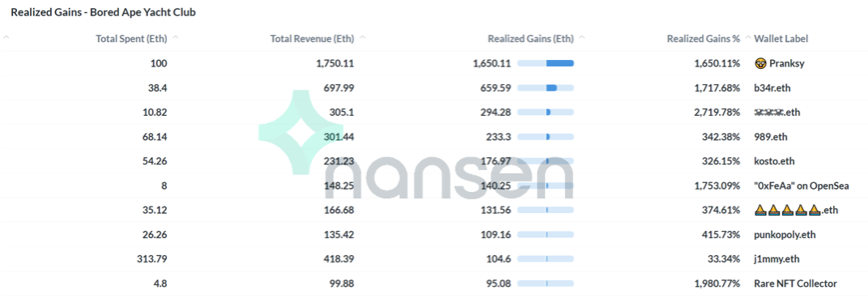Click the sailboat emojis .eth wallet label

(x=796, y=210)
